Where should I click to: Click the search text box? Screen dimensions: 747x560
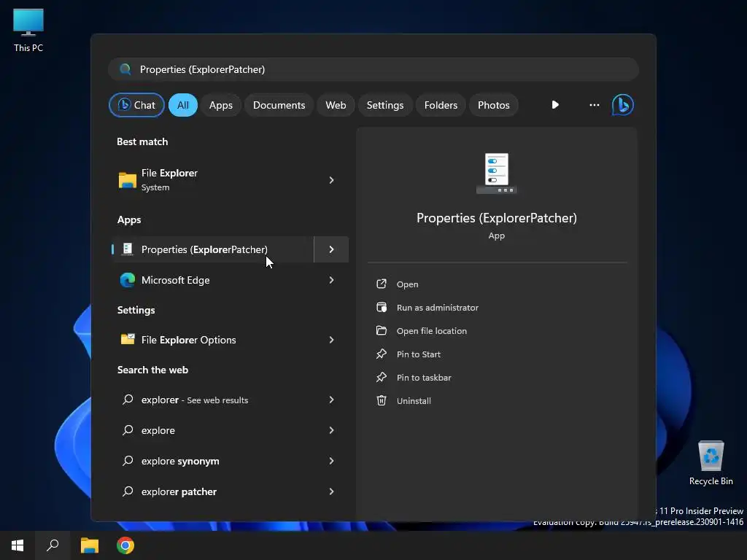pos(373,69)
